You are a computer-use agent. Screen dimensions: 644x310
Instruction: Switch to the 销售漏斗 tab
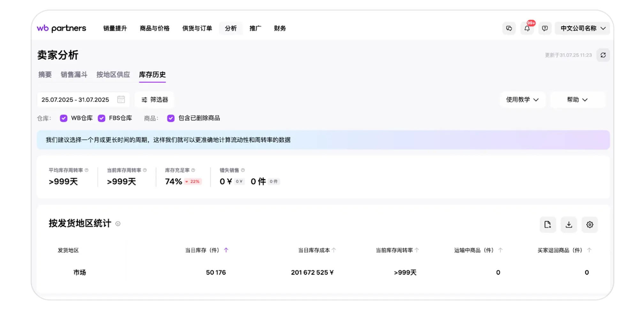click(74, 75)
